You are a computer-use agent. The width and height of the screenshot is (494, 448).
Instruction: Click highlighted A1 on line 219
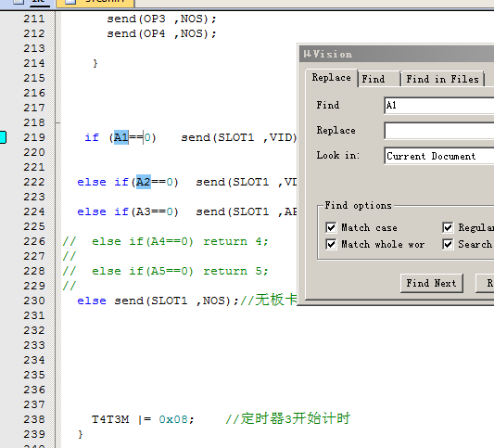click(121, 137)
